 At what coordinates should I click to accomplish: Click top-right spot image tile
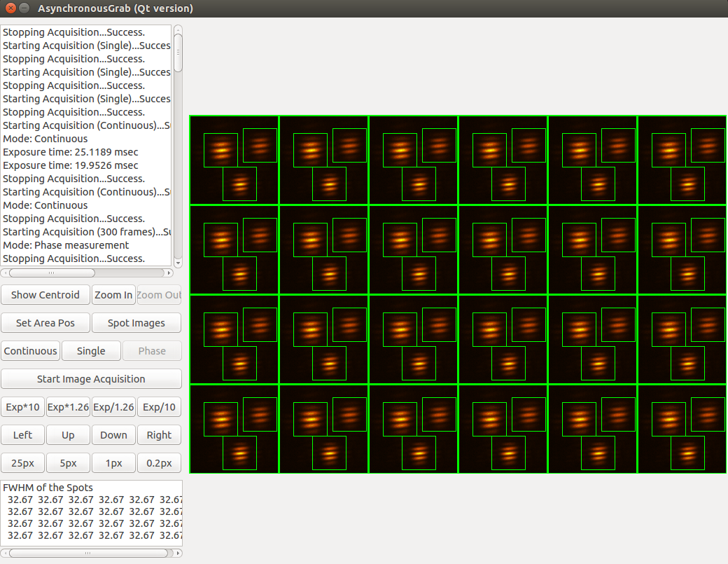[682, 160]
